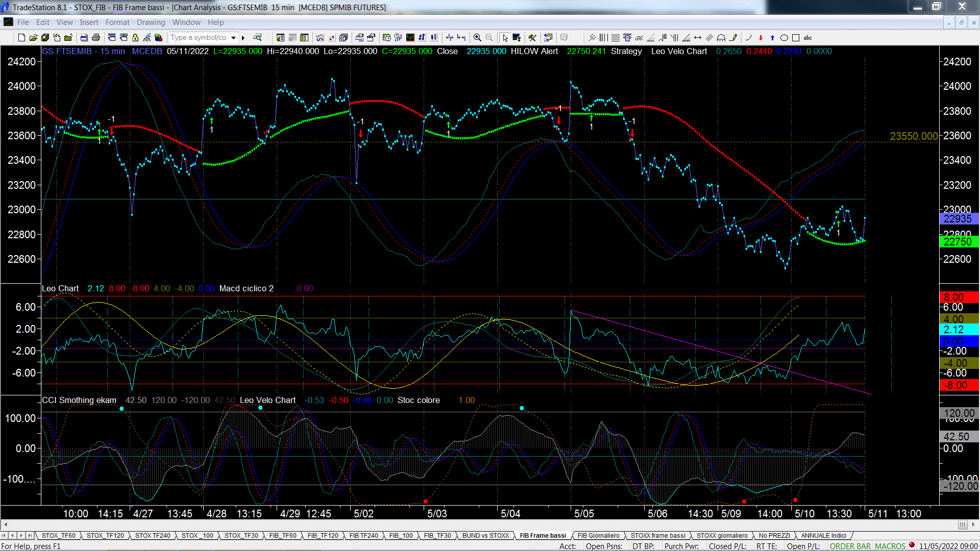Switch to the ANNUALE Indici tab
Image resolution: width=980 pixels, height=551 pixels.
pyautogui.click(x=823, y=536)
